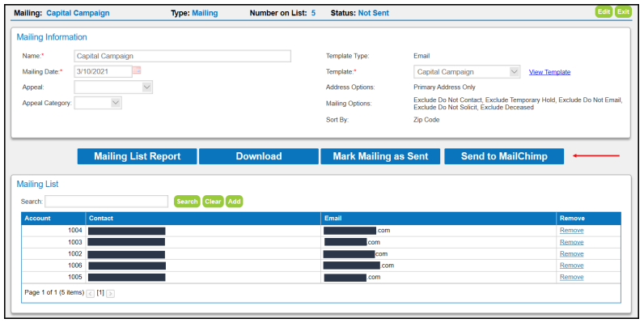Click the green Clear button
The height and width of the screenshot is (323, 644).
tap(213, 202)
